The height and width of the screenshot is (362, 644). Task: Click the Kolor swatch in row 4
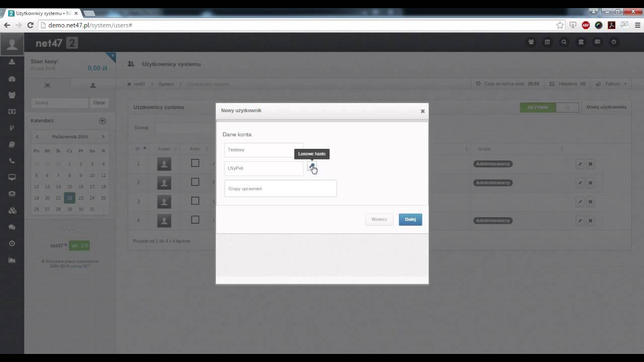tap(195, 220)
